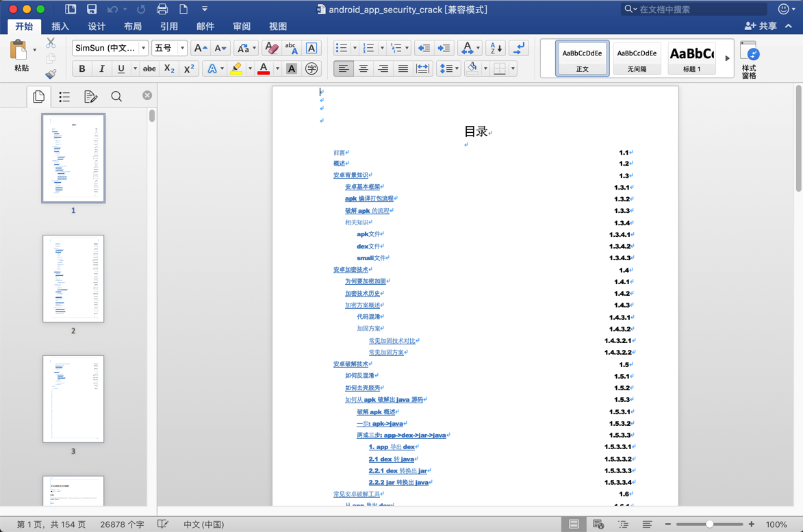Apply the 标题 1 style
Viewport: 803px width, 532px height.
692,58
